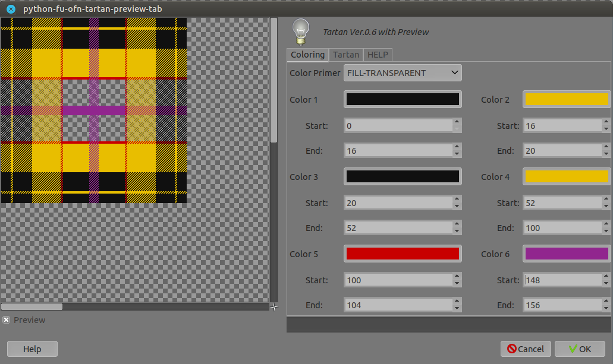
Task: Open the Color 4 yellow swatch
Action: (567, 176)
